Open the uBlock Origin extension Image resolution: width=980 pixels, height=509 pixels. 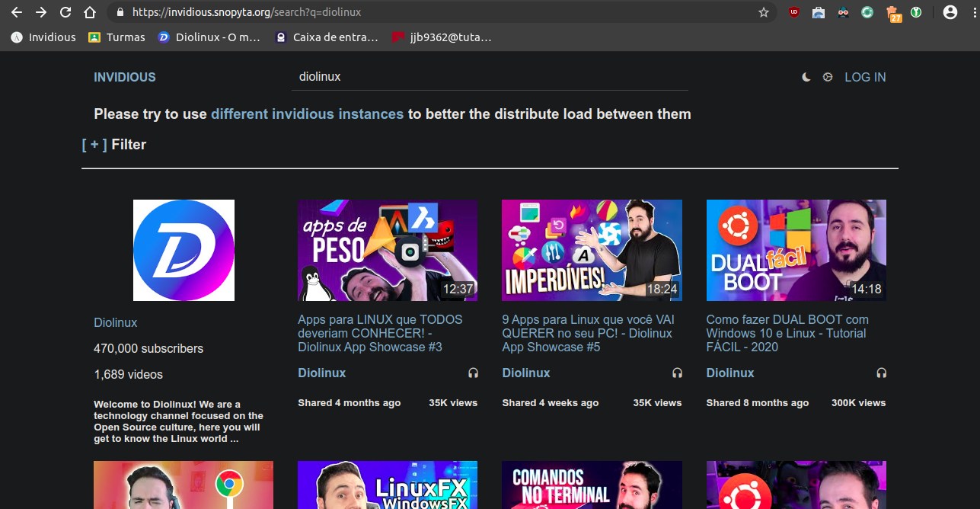[794, 12]
